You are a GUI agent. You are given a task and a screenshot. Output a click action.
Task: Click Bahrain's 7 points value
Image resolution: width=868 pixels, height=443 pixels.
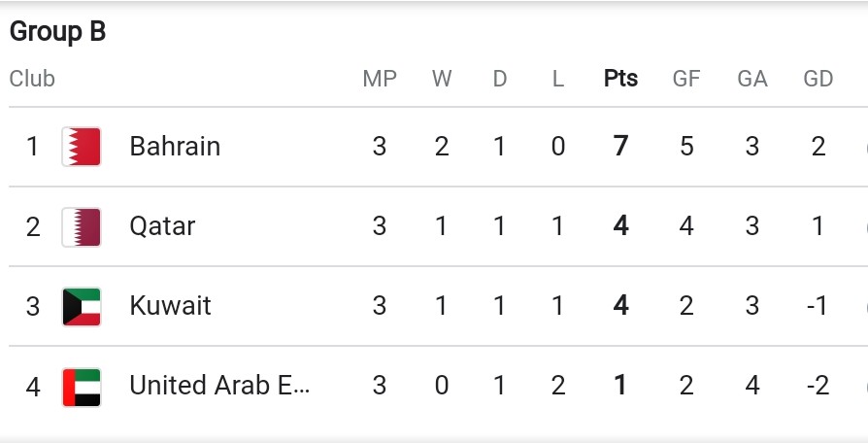tap(620, 146)
